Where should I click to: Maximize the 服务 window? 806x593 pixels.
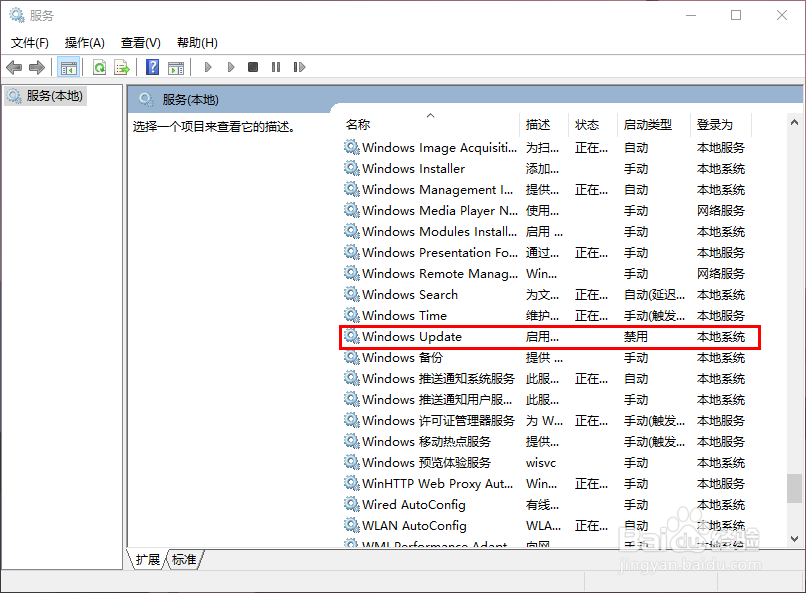coord(736,15)
